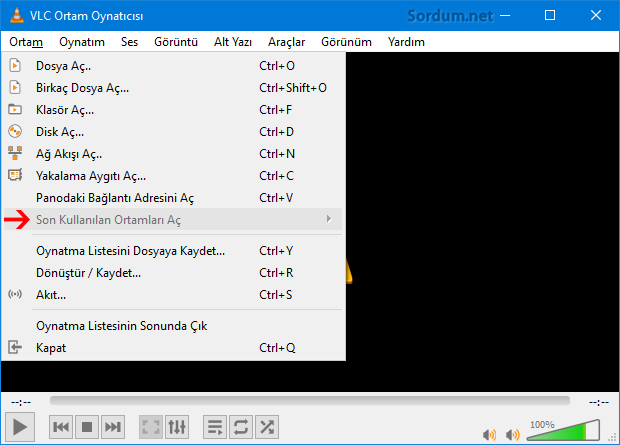The height and width of the screenshot is (445, 620).
Task: Adjust the 100% volume slider
Action: point(563,430)
